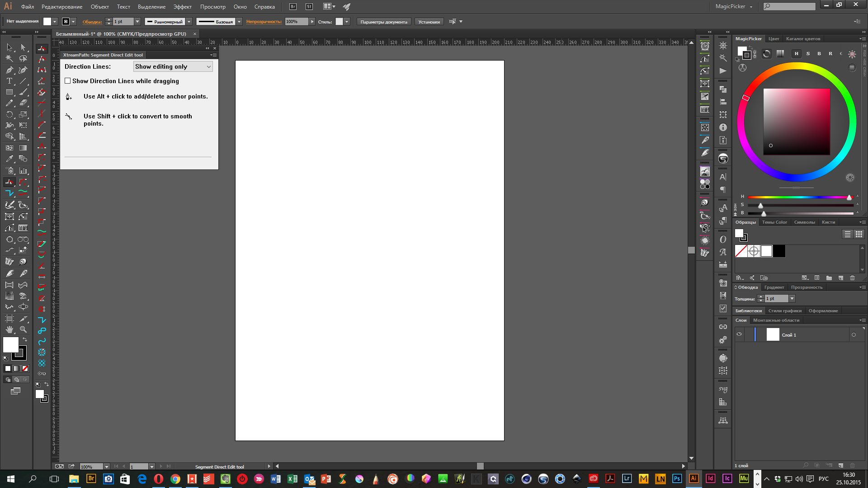The height and width of the screenshot is (488, 868).
Task: Toggle the B mode in MagicPicker
Action: (819, 54)
